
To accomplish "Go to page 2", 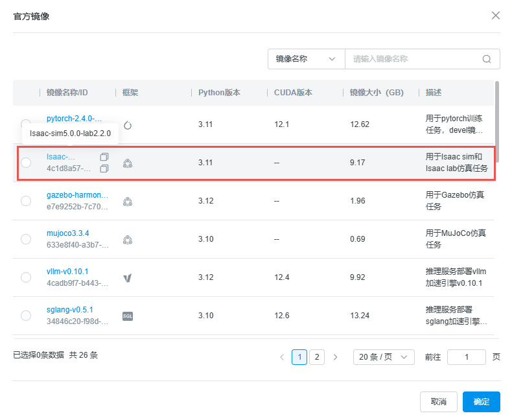I will click(x=317, y=357).
